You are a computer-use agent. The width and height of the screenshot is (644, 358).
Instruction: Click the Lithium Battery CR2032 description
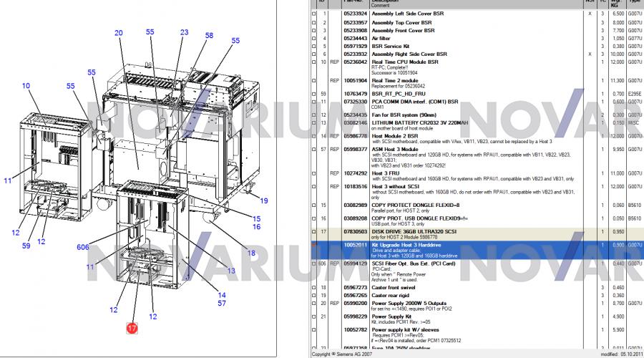coord(419,122)
